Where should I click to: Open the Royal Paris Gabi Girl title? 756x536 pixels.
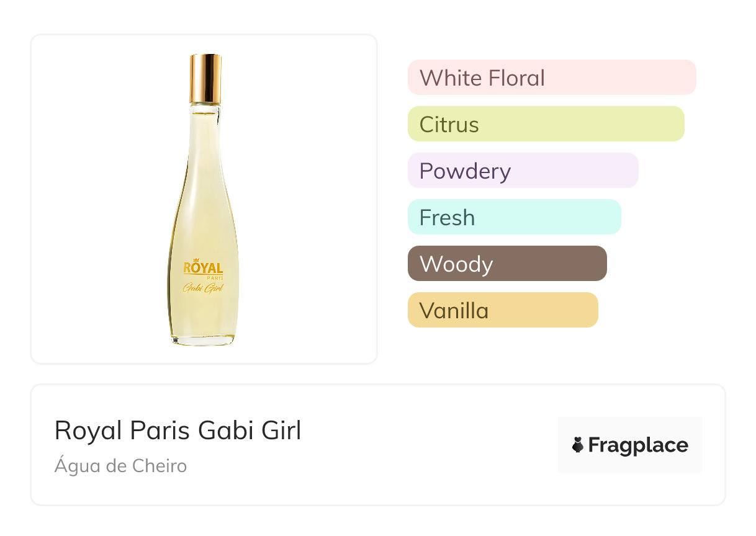(x=178, y=431)
